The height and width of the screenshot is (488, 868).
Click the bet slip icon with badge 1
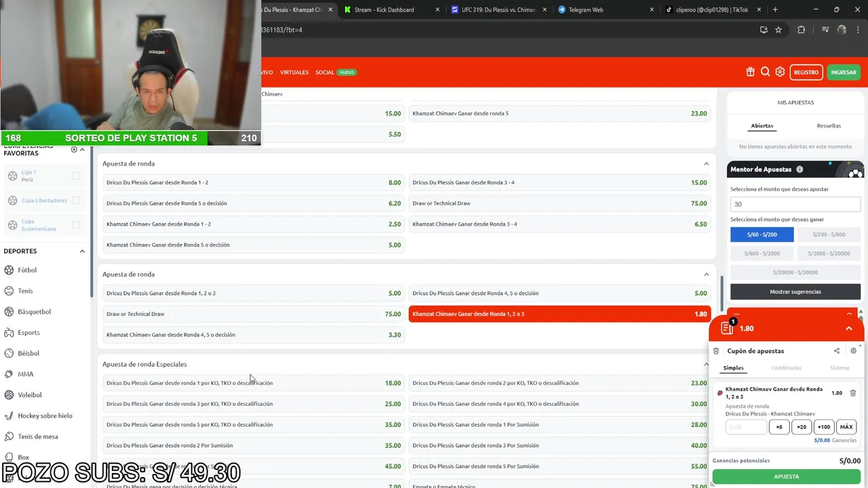[x=728, y=328]
